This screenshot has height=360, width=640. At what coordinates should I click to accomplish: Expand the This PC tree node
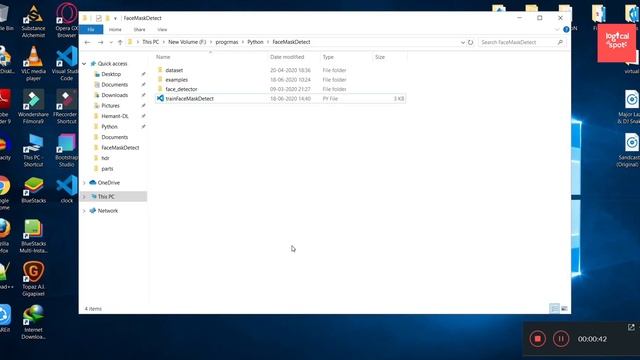point(84,197)
